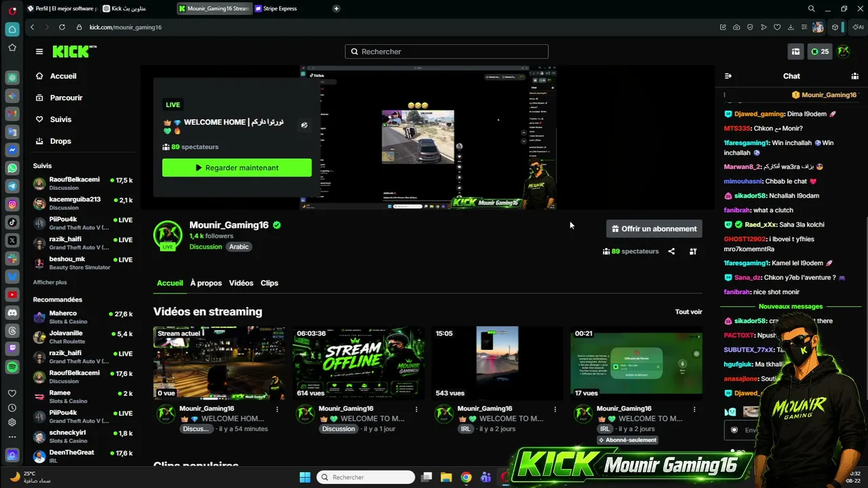The width and height of the screenshot is (868, 488).
Task: Open RaoufBelkacemi in followed channels
Action: (x=83, y=183)
